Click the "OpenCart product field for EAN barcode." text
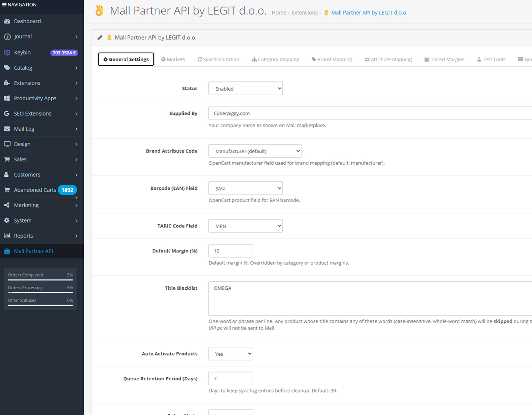 click(x=254, y=201)
